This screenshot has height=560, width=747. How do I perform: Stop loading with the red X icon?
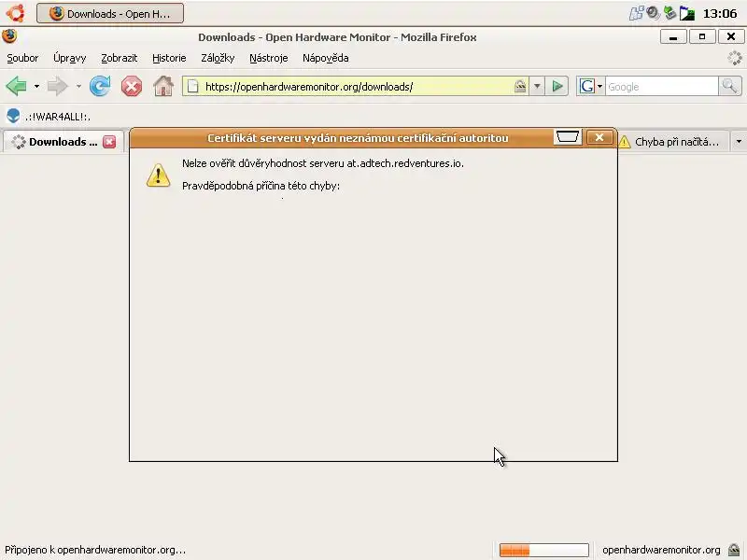click(132, 87)
